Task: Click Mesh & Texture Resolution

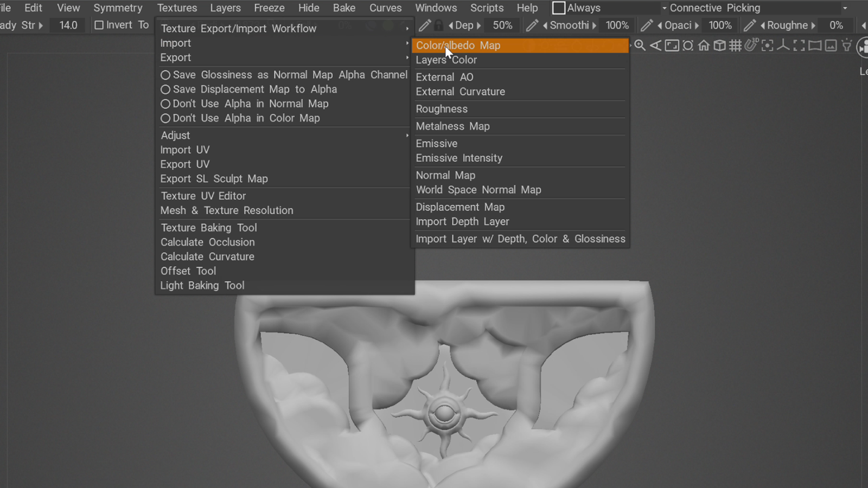Action: point(227,210)
